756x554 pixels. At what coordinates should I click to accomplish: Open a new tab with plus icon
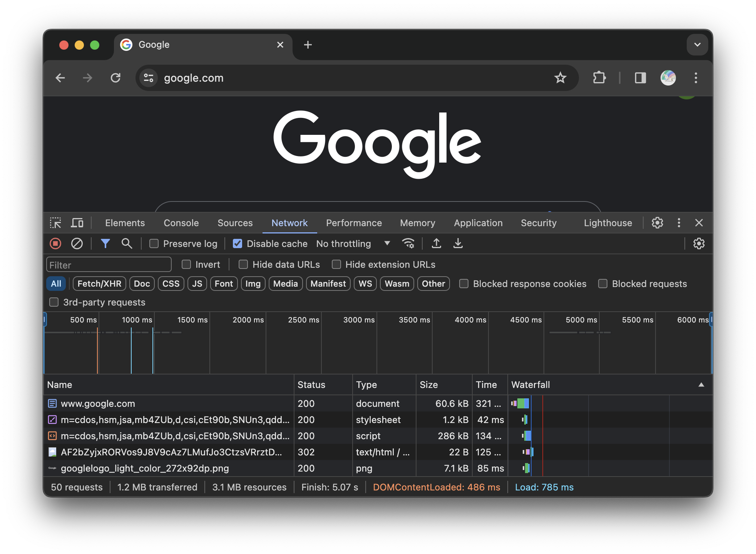click(308, 45)
